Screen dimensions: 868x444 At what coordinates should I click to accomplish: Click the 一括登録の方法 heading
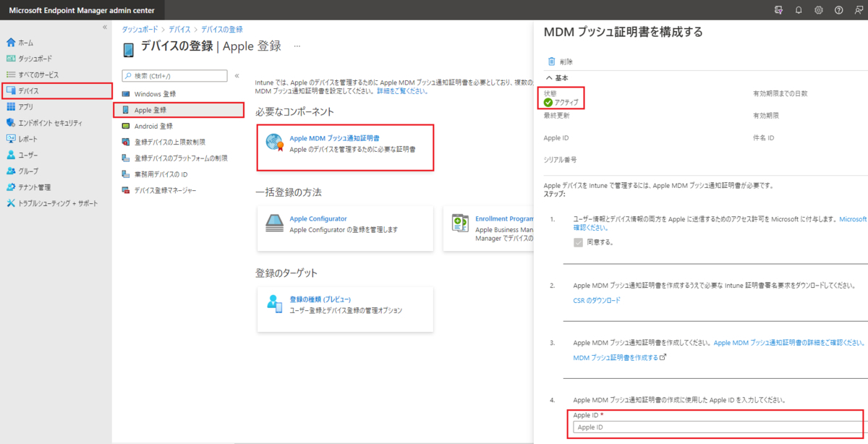[288, 192]
